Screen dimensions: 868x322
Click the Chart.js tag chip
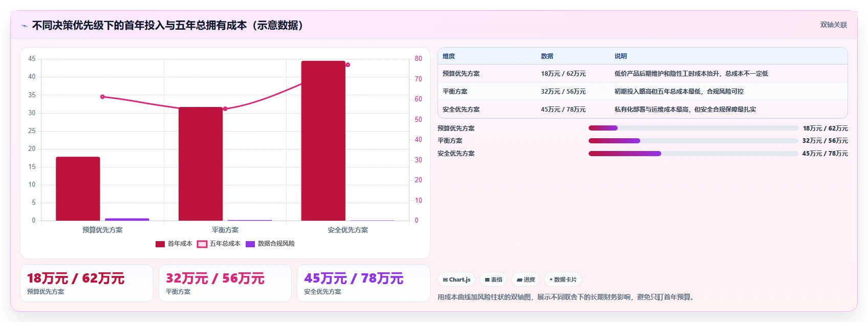coord(457,280)
